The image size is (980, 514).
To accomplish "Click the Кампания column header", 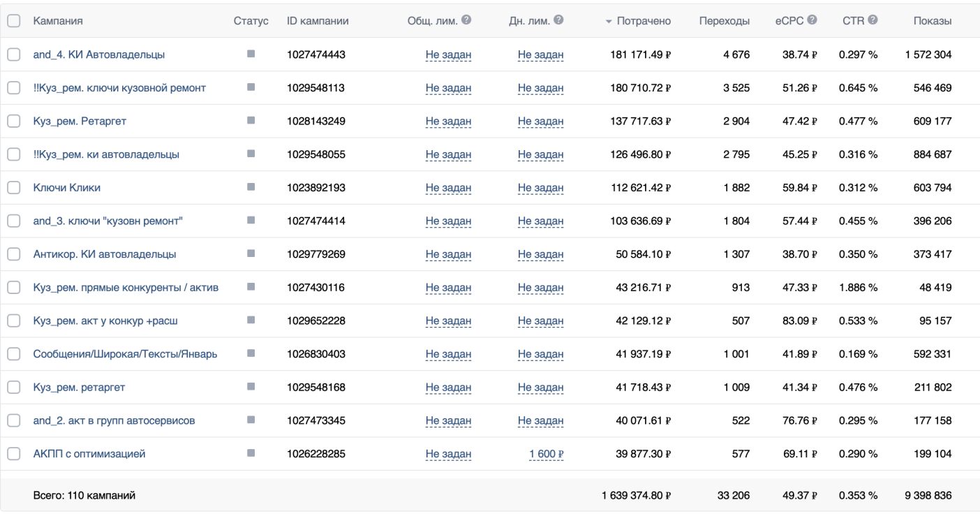I will coord(58,22).
